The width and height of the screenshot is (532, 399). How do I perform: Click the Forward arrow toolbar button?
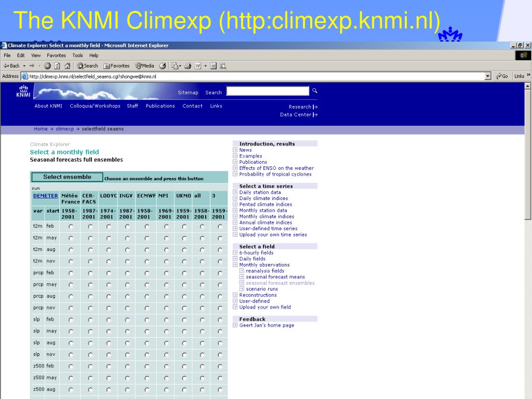click(32, 66)
